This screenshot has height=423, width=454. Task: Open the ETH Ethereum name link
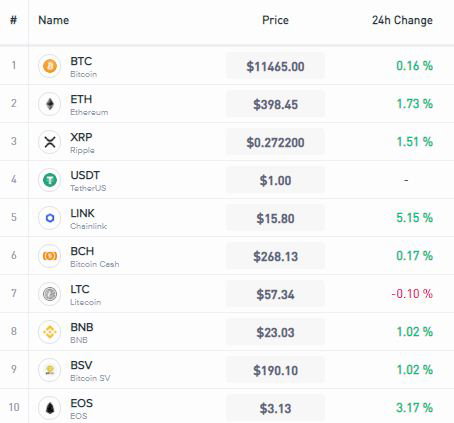point(89,105)
